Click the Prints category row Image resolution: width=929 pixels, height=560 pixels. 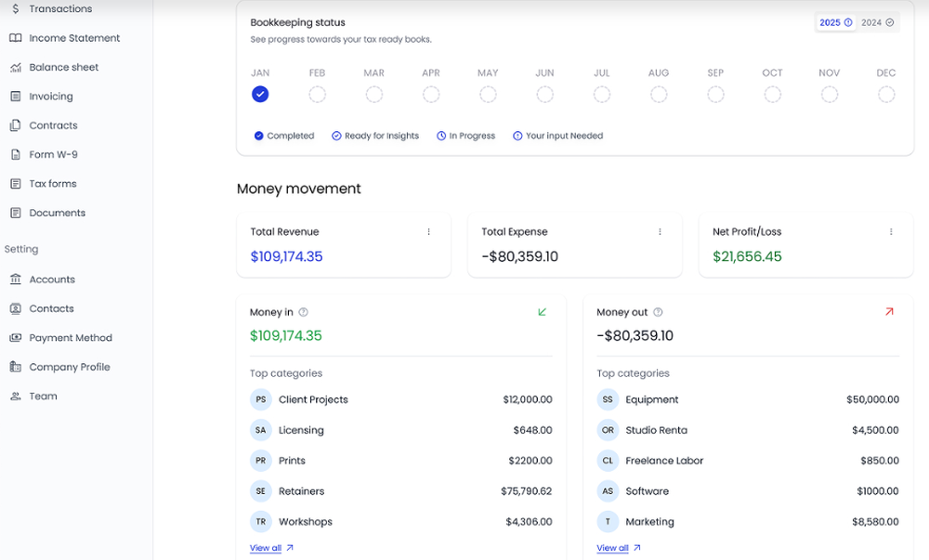(x=401, y=461)
